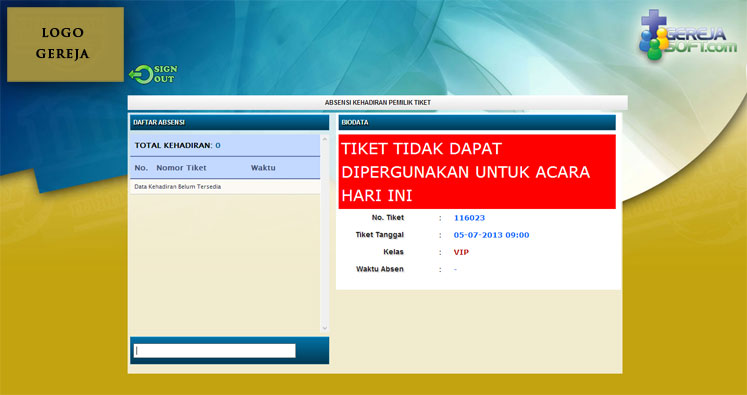Click the Sign Out arrow icon
Image resolution: width=747 pixels, height=395 pixels.
[141, 75]
